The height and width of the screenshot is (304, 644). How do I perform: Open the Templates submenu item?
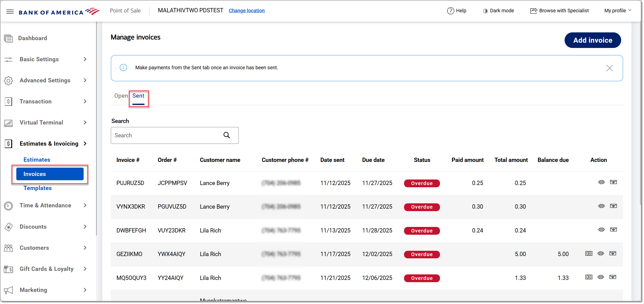37,188
